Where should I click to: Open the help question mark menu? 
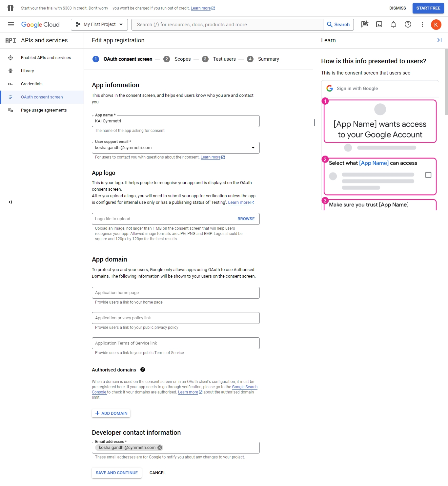(x=408, y=24)
